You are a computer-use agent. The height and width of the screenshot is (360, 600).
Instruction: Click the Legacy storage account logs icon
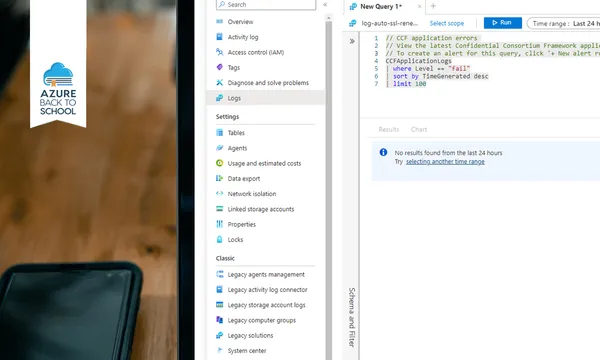[x=219, y=305]
